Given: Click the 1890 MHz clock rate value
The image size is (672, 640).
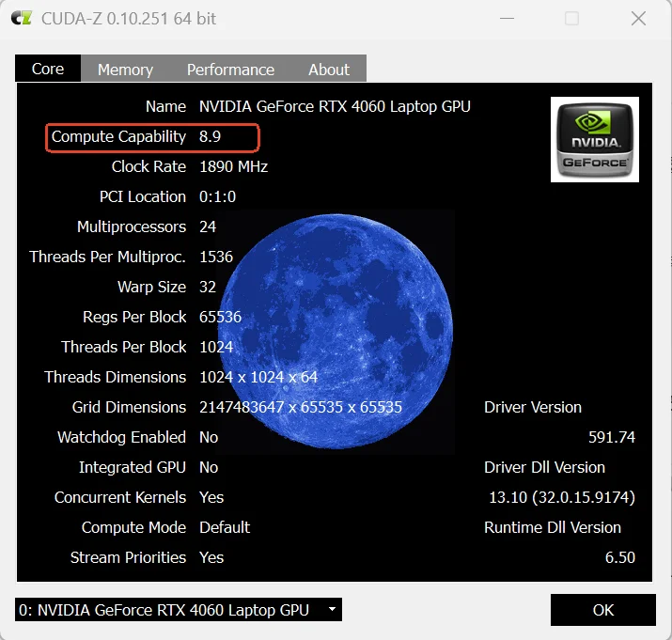Looking at the screenshot, I should coord(233,166).
